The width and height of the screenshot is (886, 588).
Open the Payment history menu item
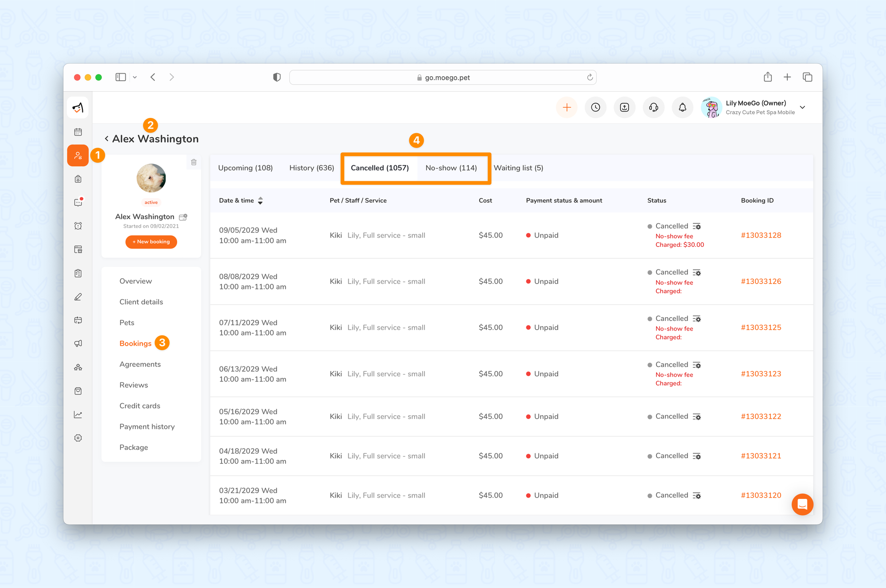click(x=147, y=427)
